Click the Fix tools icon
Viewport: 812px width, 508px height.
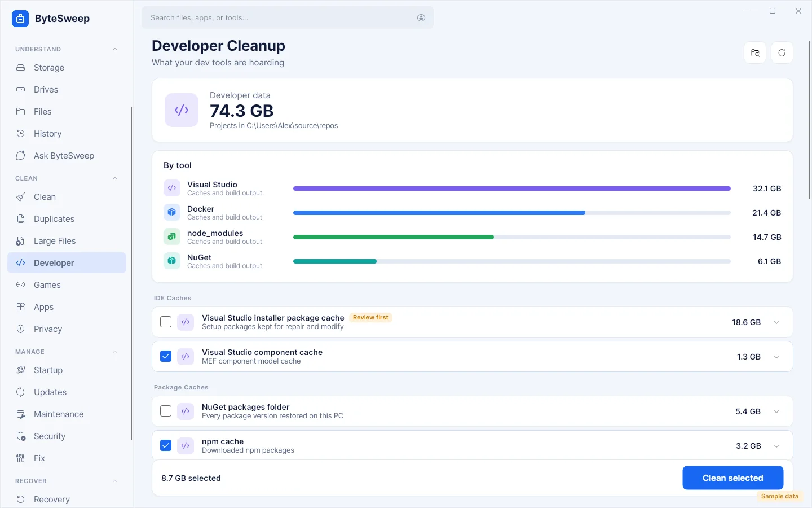point(21,458)
